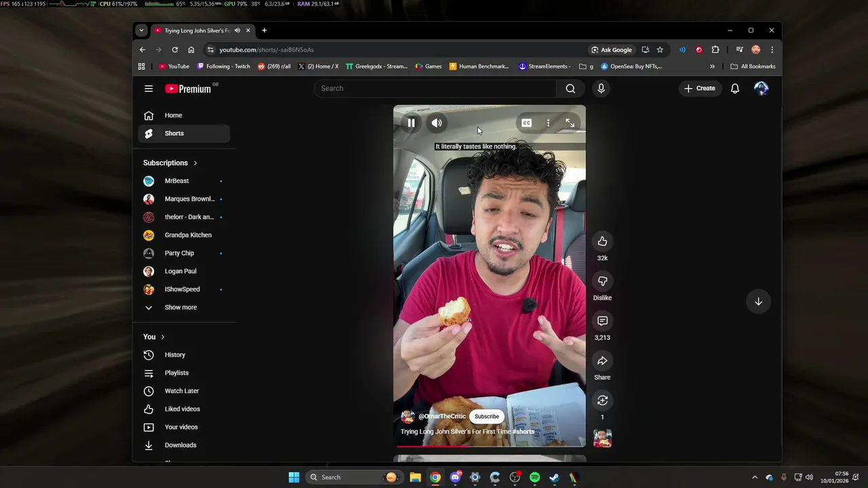This screenshot has width=868, height=488.
Task: Focus the YouTube search box
Action: [435, 88]
